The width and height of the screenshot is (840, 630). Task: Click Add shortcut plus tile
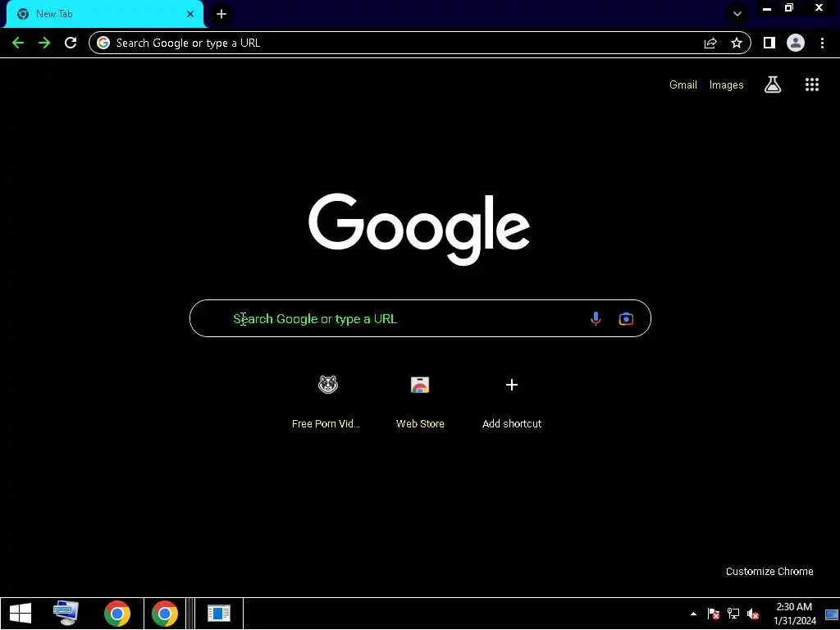pos(512,401)
